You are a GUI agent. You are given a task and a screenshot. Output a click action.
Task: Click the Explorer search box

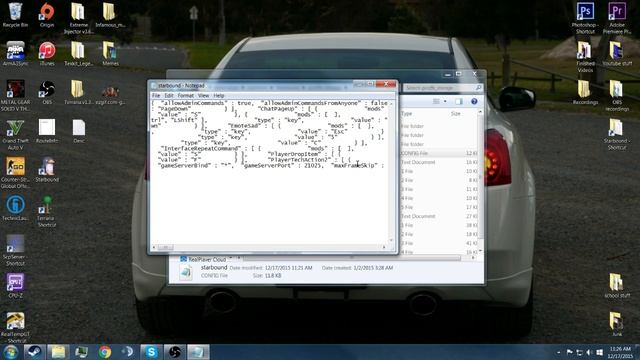443,88
